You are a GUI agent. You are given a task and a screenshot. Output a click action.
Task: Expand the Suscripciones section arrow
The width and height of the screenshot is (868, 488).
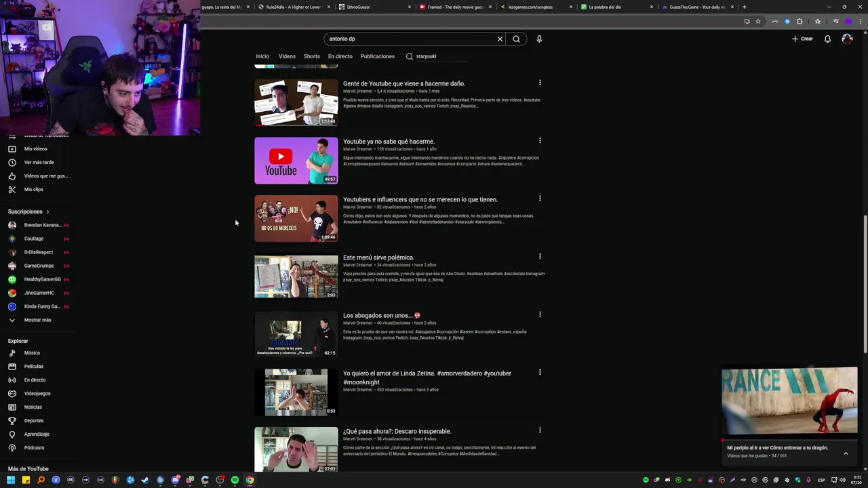point(47,211)
